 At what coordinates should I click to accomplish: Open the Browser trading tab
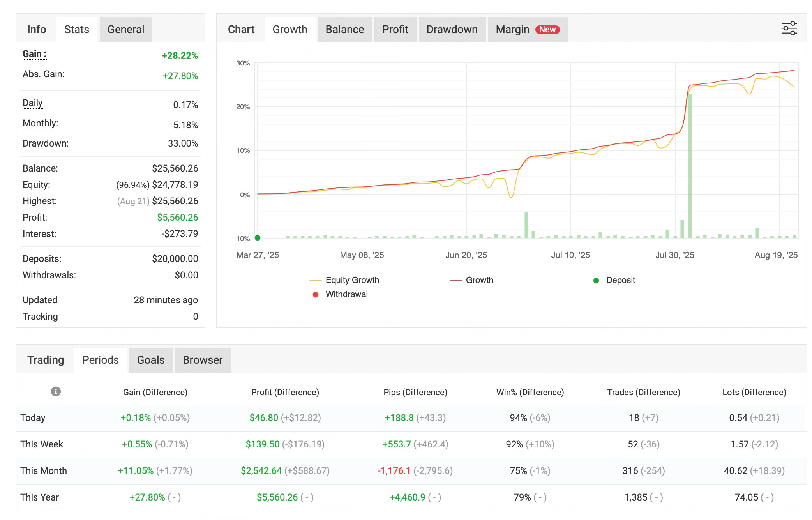(x=202, y=360)
